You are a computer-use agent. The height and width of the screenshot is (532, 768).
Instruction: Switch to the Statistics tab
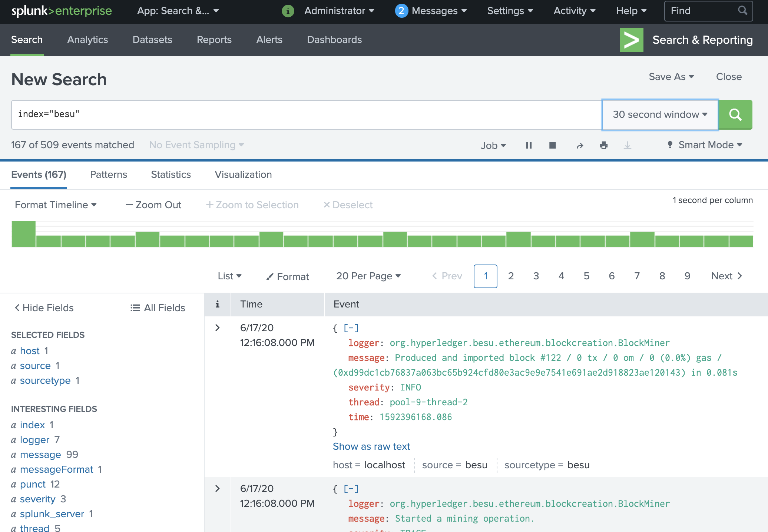click(171, 174)
